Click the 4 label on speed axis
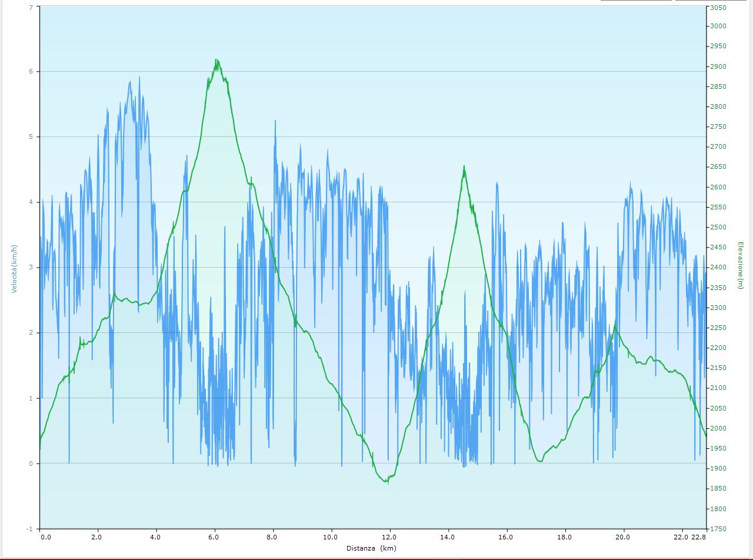The height and width of the screenshot is (560, 753). [31, 202]
